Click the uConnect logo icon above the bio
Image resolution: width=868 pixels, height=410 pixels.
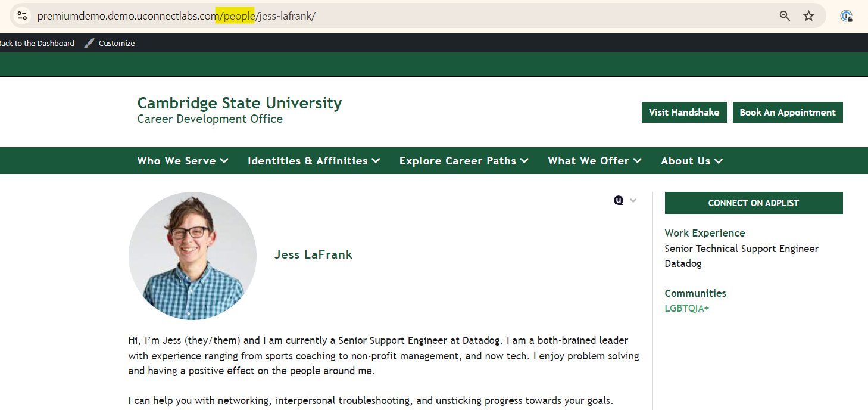(619, 200)
